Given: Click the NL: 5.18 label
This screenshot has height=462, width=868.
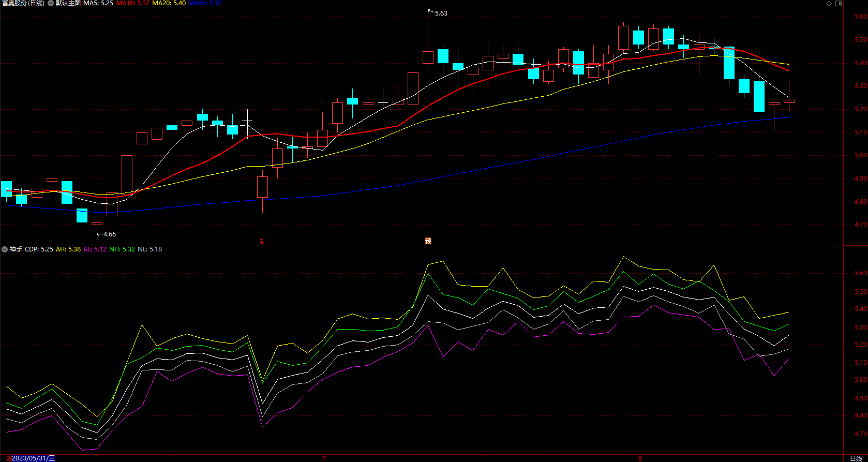Looking at the screenshot, I should point(150,249).
